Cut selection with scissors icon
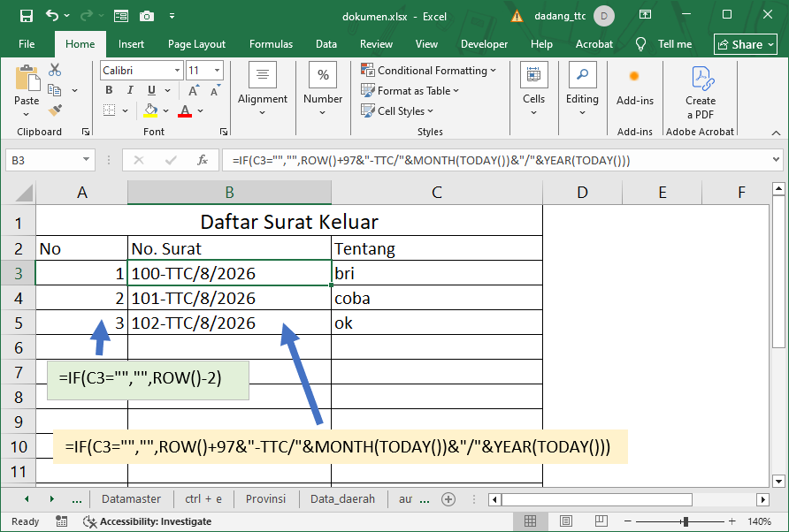Image resolution: width=789 pixels, height=532 pixels. [x=55, y=70]
